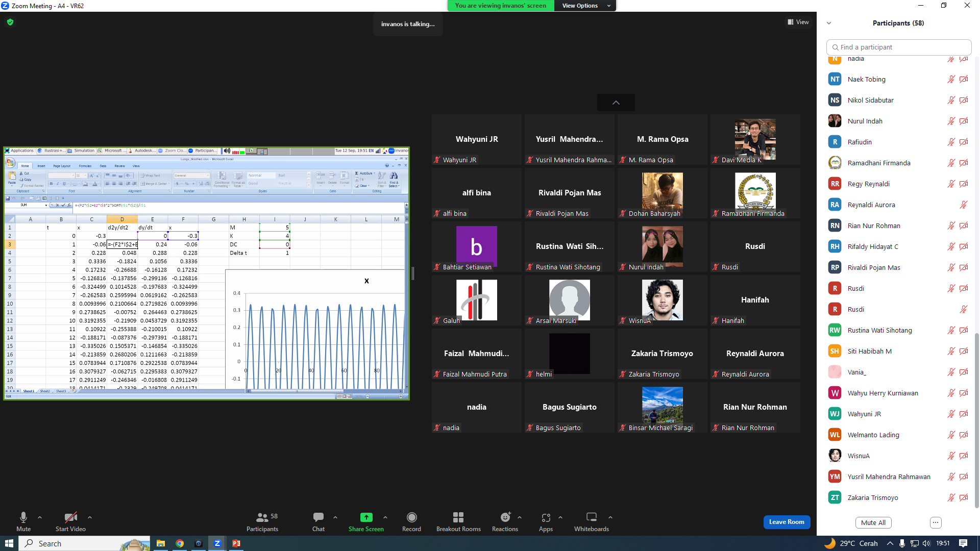Collapse the Participants panel header chevron
This screenshot has width=980, height=551.
coord(829,23)
